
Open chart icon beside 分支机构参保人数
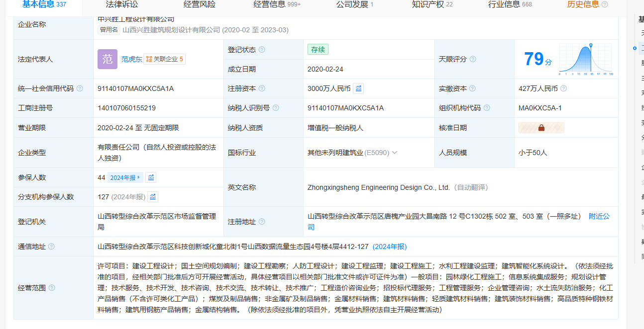pyautogui.click(x=153, y=197)
